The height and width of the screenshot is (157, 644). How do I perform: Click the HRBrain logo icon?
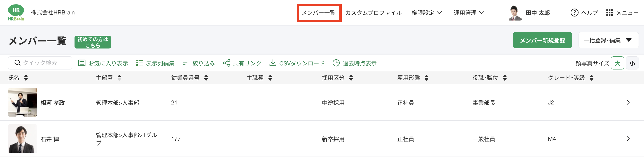[16, 12]
